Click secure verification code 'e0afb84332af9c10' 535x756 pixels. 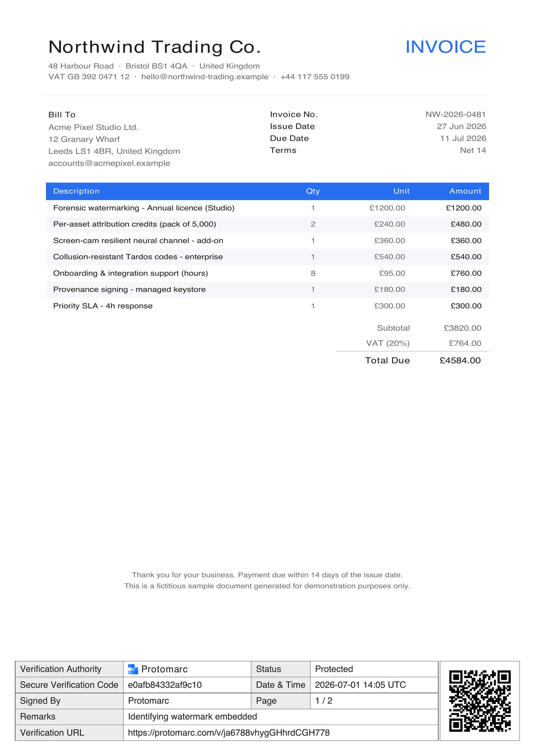point(165,685)
